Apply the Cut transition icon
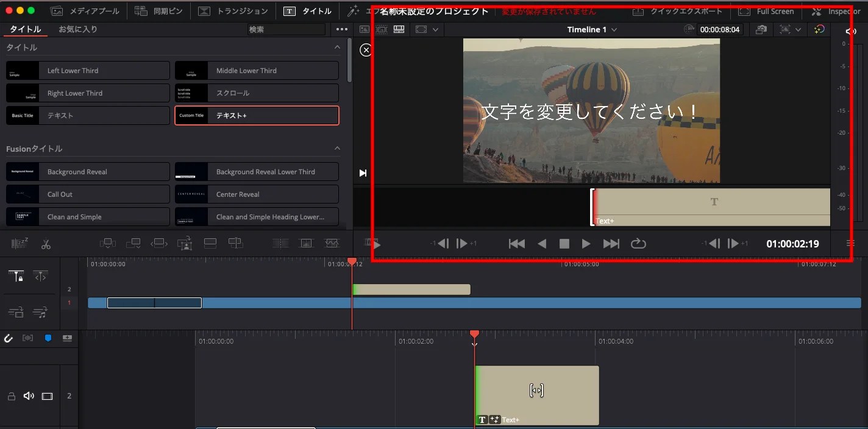The height and width of the screenshot is (429, 868). point(281,243)
